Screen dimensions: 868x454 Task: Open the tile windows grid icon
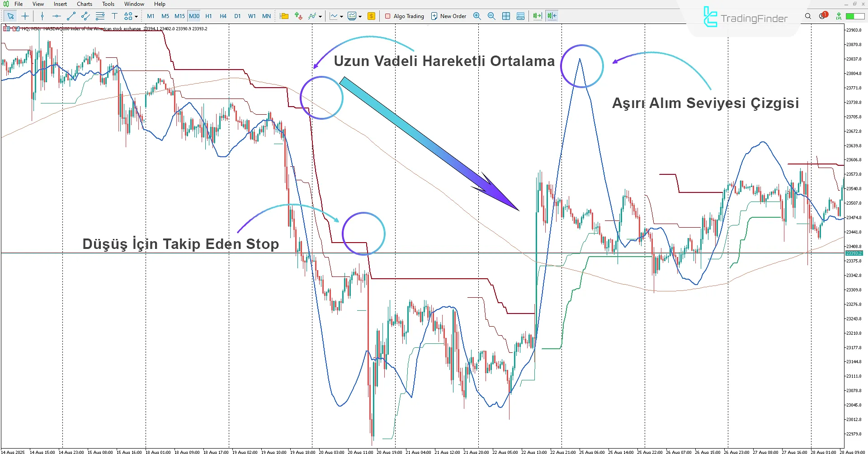(506, 16)
